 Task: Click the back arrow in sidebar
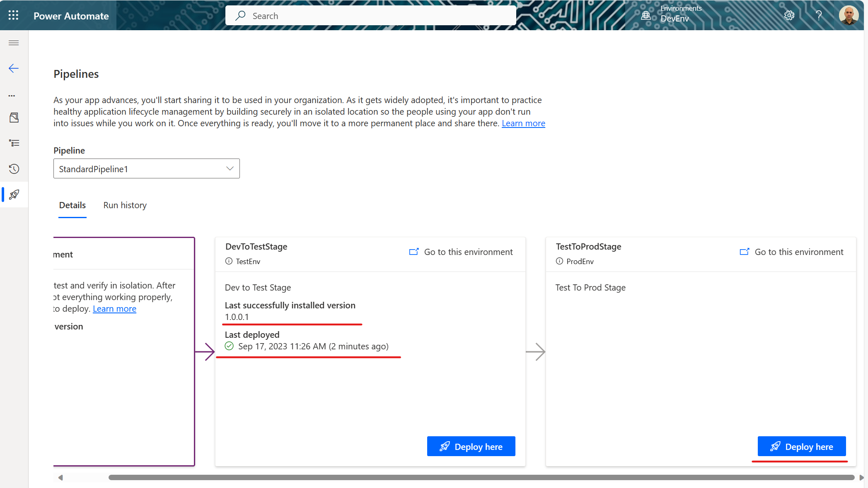click(x=14, y=68)
